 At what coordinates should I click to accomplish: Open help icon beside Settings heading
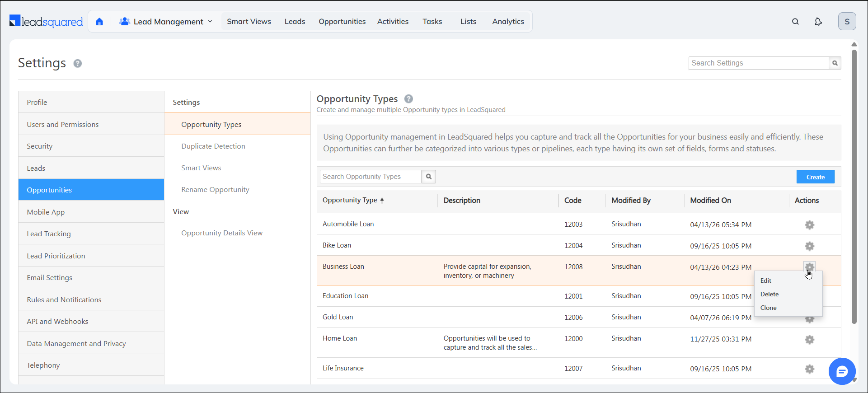[78, 63]
